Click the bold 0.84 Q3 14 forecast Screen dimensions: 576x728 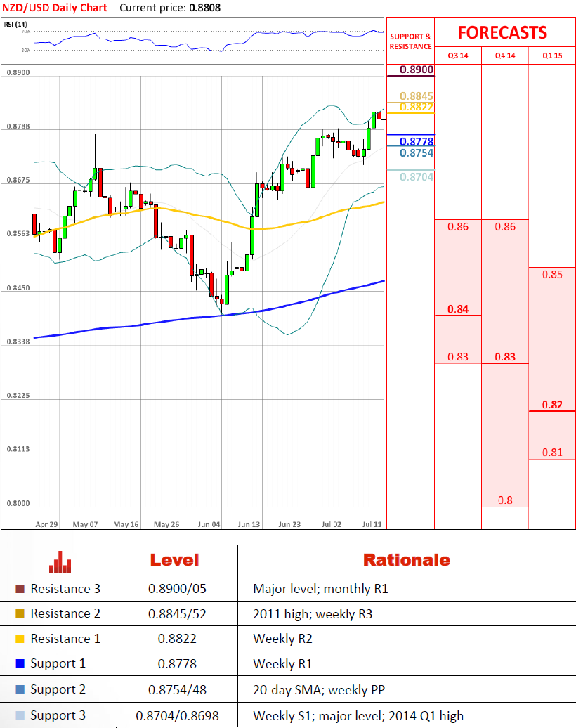[x=458, y=309]
